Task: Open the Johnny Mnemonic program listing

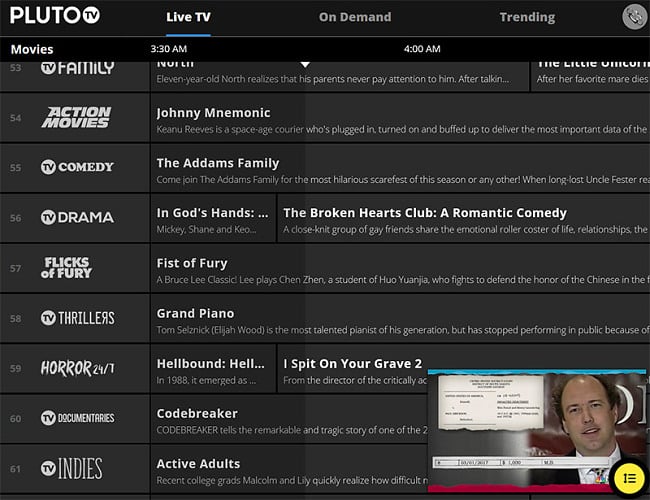Action: coord(400,118)
